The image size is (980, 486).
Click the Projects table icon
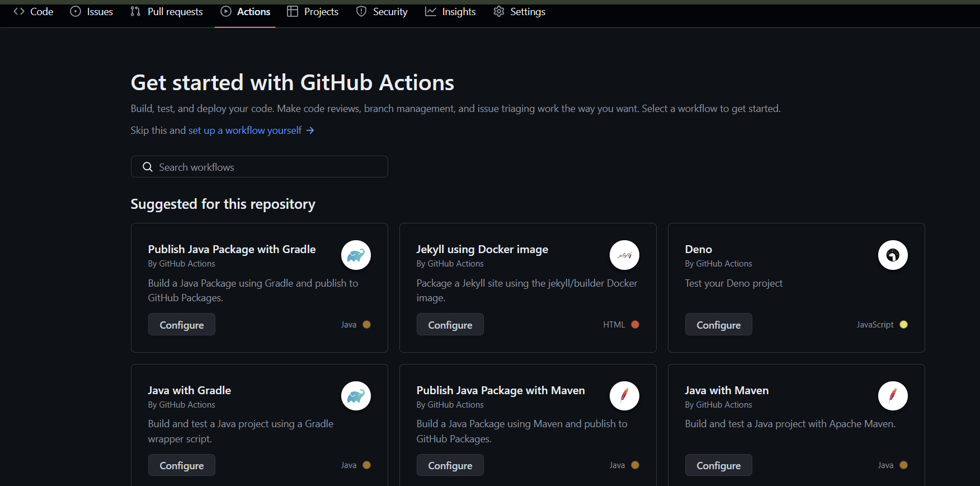(293, 11)
